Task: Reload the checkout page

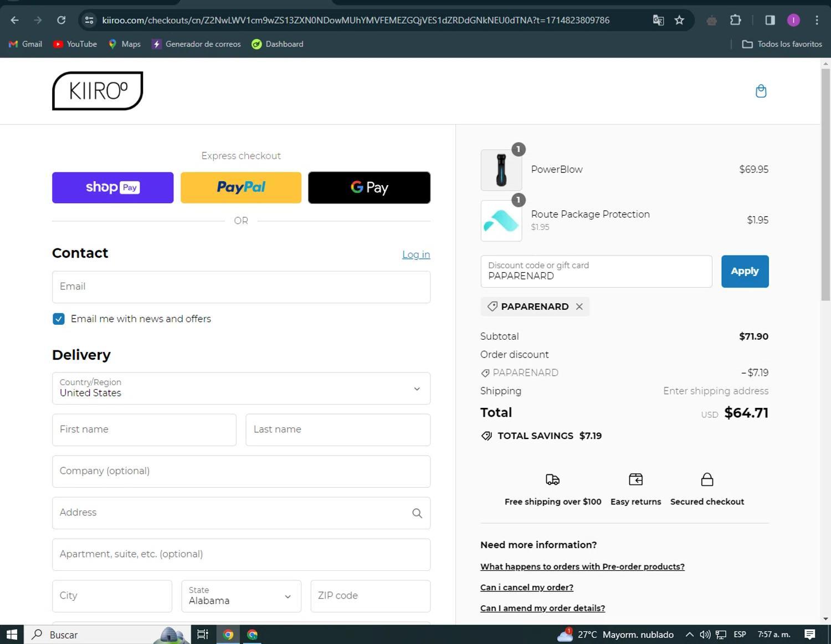Action: pos(61,21)
